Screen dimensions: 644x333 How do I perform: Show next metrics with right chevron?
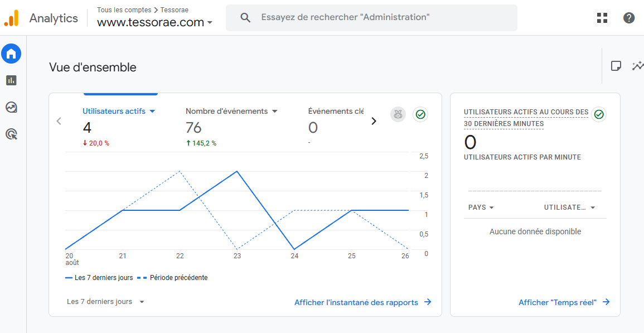pos(374,121)
